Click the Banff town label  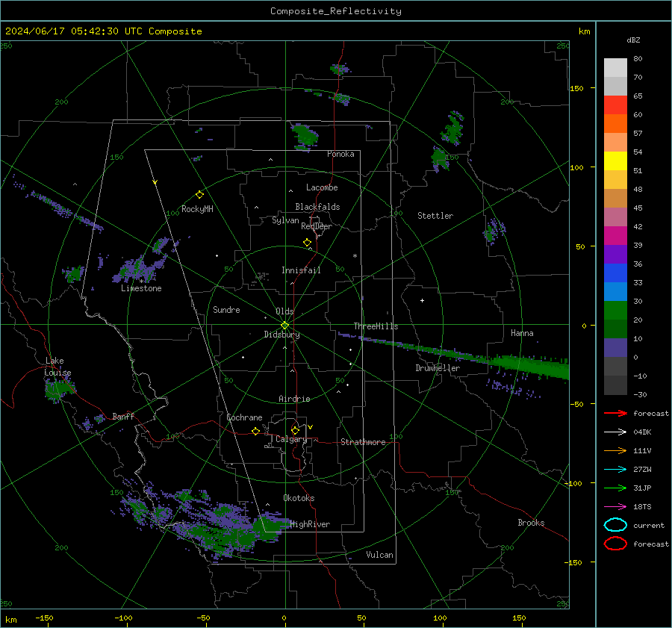(123, 416)
